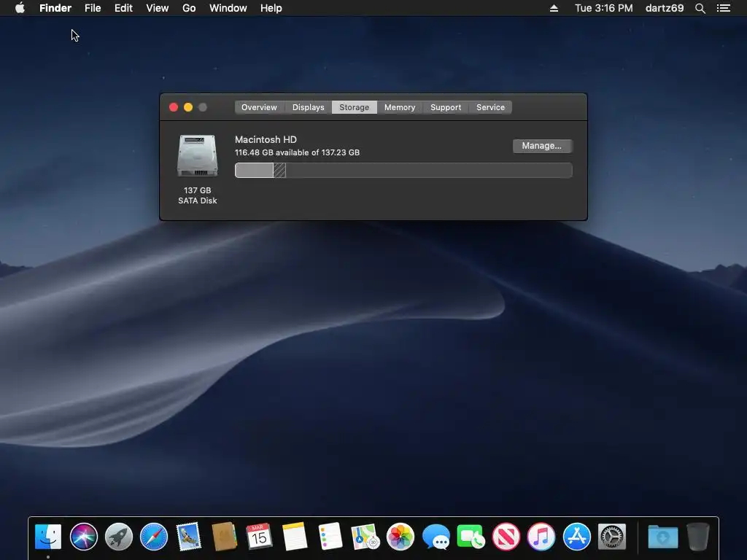Open the View menu
Viewport: 747px width, 560px height.
[158, 8]
